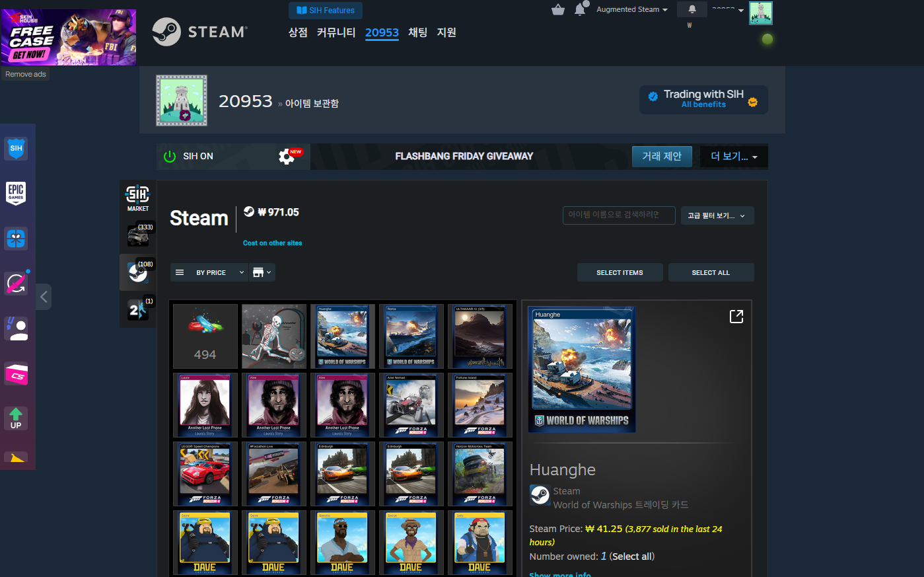
Task: Click the boxed bell notifications icon
Action: click(x=692, y=9)
